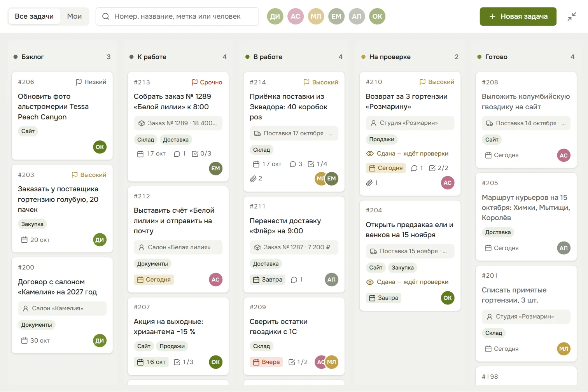Screen dimensions: 588x392
Task: Click the package icon on Заказ № 1289 chip
Action: pos(142,123)
